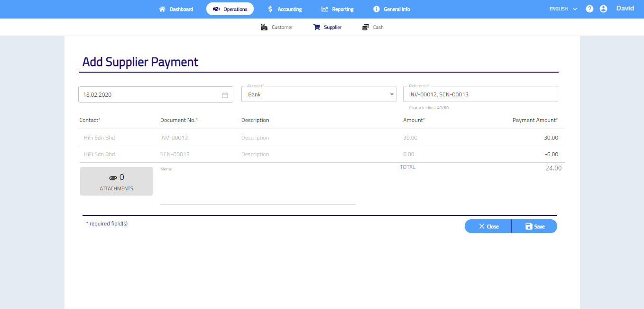644x309 pixels.
Task: Click the Reference input field
Action: click(480, 94)
